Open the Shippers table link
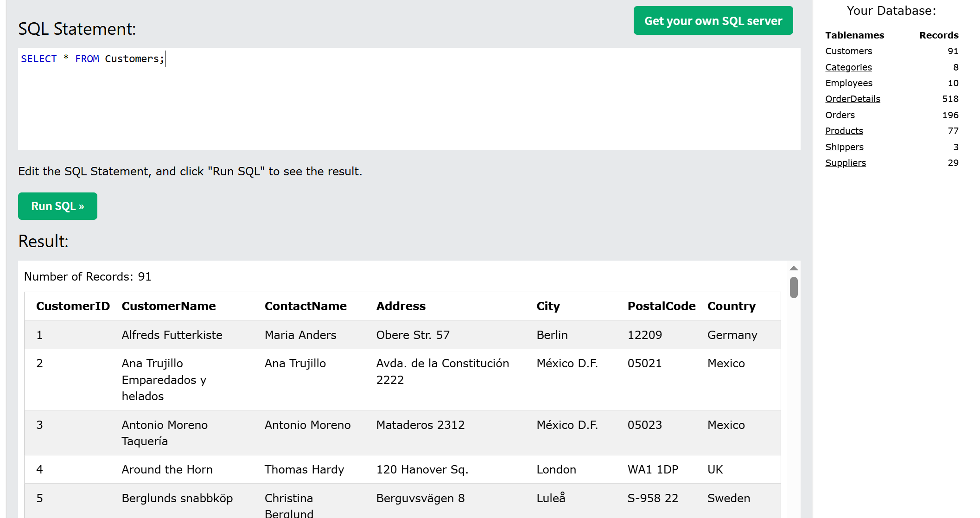 tap(844, 147)
